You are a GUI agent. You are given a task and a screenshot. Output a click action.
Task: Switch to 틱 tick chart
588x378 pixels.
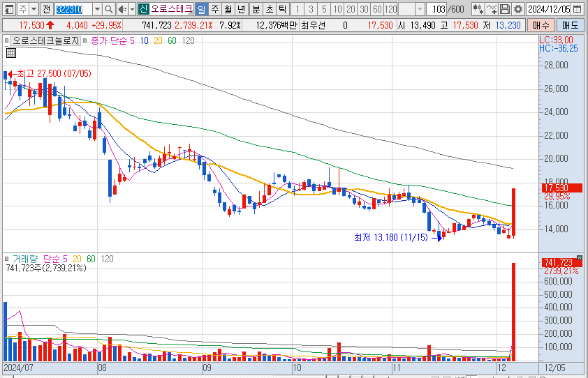282,9
